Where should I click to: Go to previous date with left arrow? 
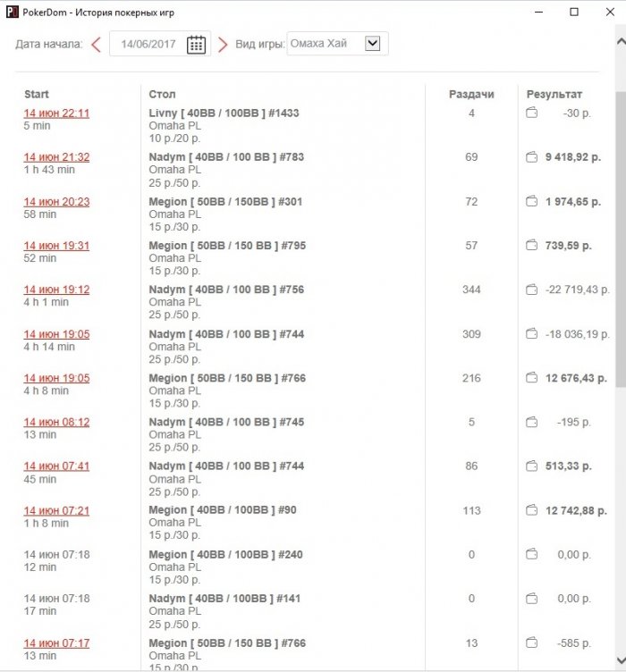coord(96,44)
